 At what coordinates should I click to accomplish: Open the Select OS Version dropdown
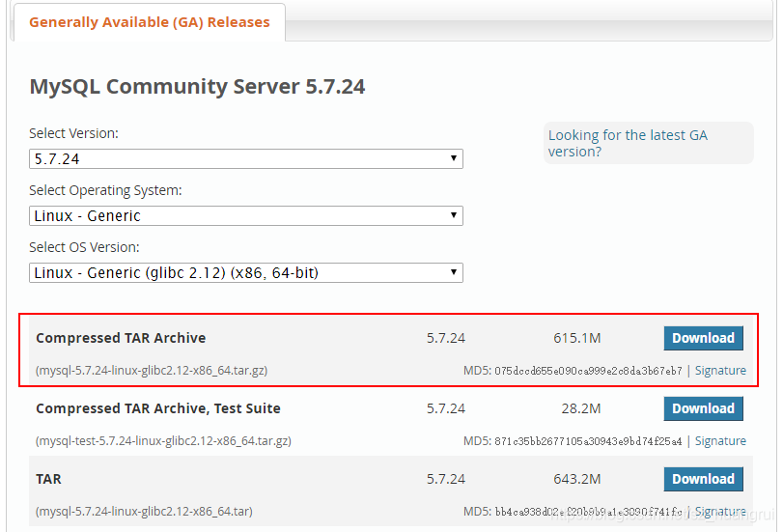[246, 272]
